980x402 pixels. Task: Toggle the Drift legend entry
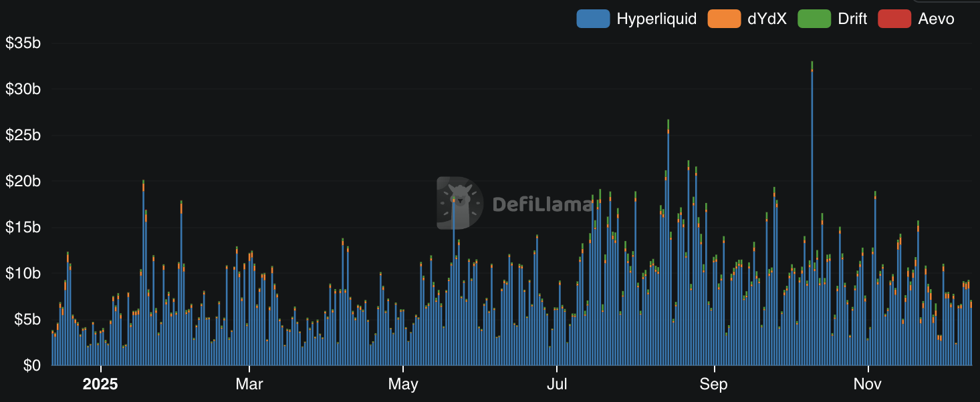(x=833, y=19)
